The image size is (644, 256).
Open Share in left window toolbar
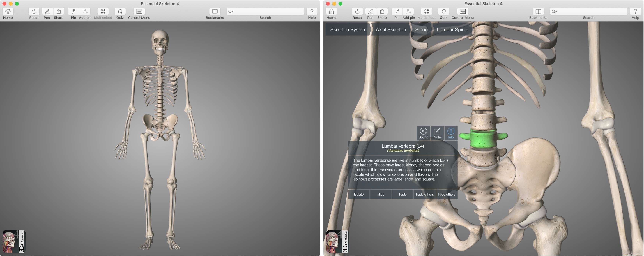click(59, 11)
